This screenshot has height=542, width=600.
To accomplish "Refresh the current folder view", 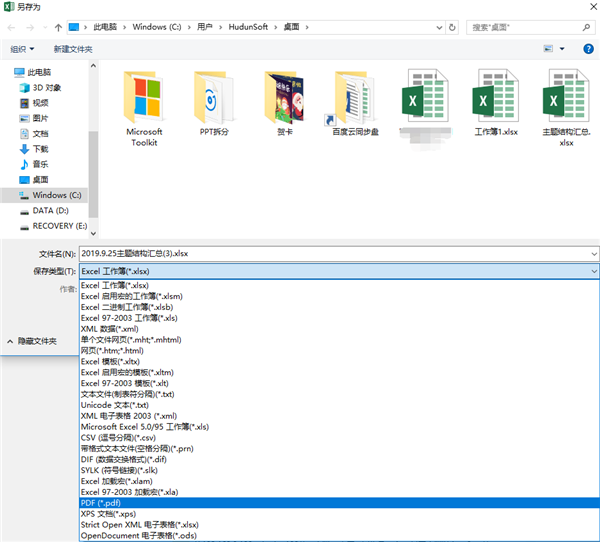I will 452,28.
